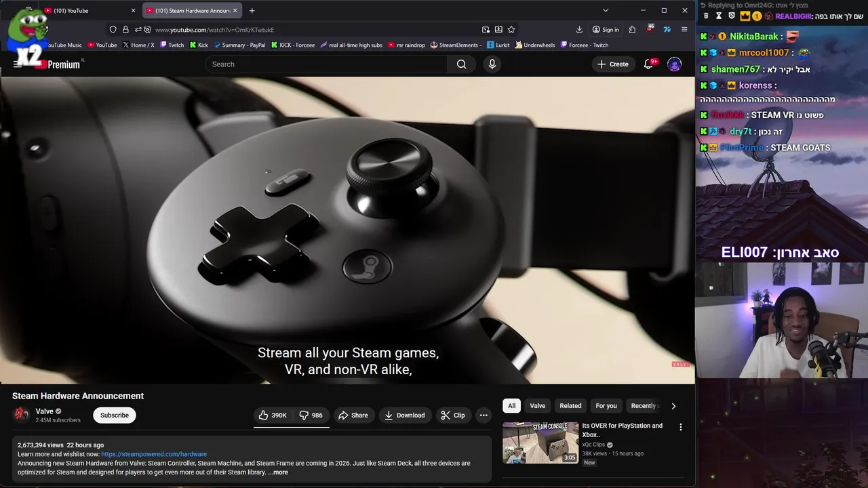Open the KICK - Forceee bookmark
The height and width of the screenshot is (488, 868).
pyautogui.click(x=293, y=45)
